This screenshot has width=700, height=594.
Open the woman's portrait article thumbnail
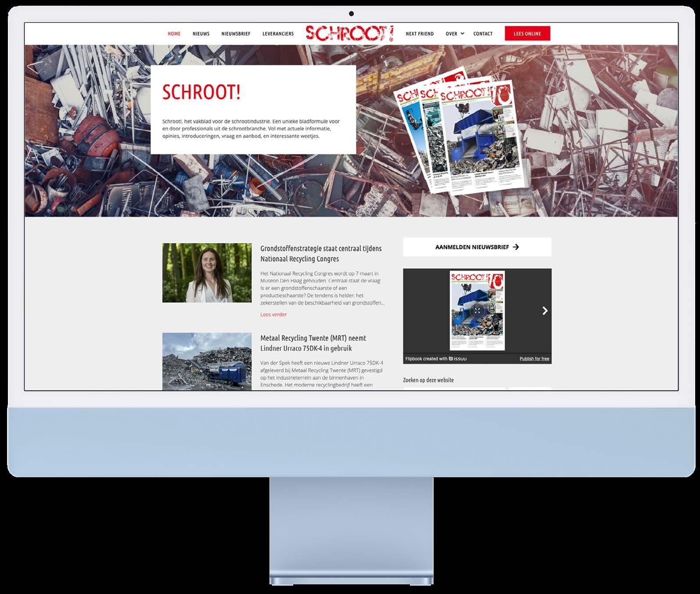pos(207,273)
